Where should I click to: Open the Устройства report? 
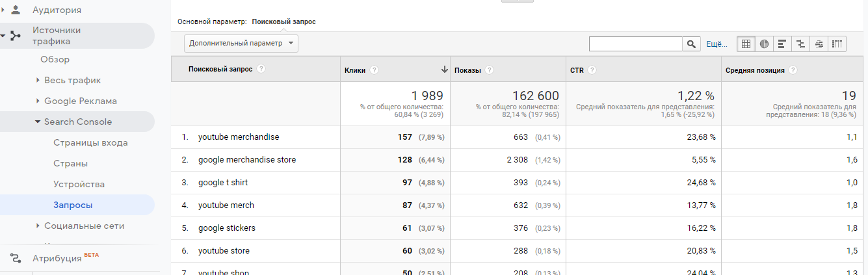[79, 184]
